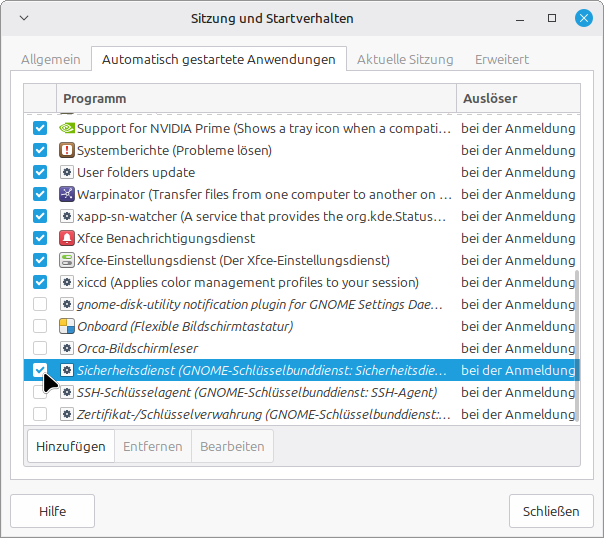Open the Aktuelle Sitzung tab
Image resolution: width=604 pixels, height=538 pixels.
(405, 59)
